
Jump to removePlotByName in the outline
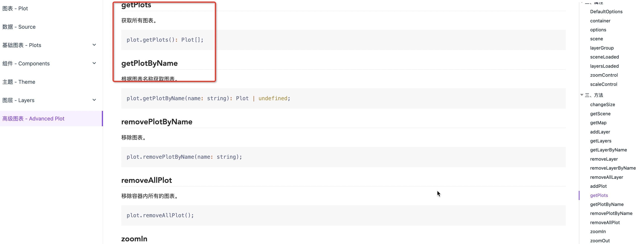click(611, 213)
